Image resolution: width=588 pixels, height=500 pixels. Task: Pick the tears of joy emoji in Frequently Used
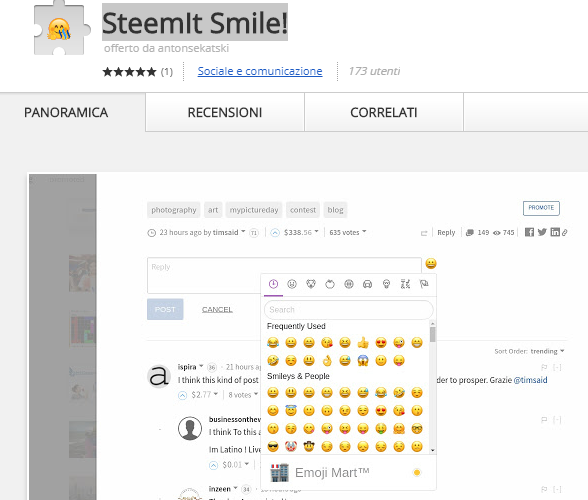click(x=273, y=342)
